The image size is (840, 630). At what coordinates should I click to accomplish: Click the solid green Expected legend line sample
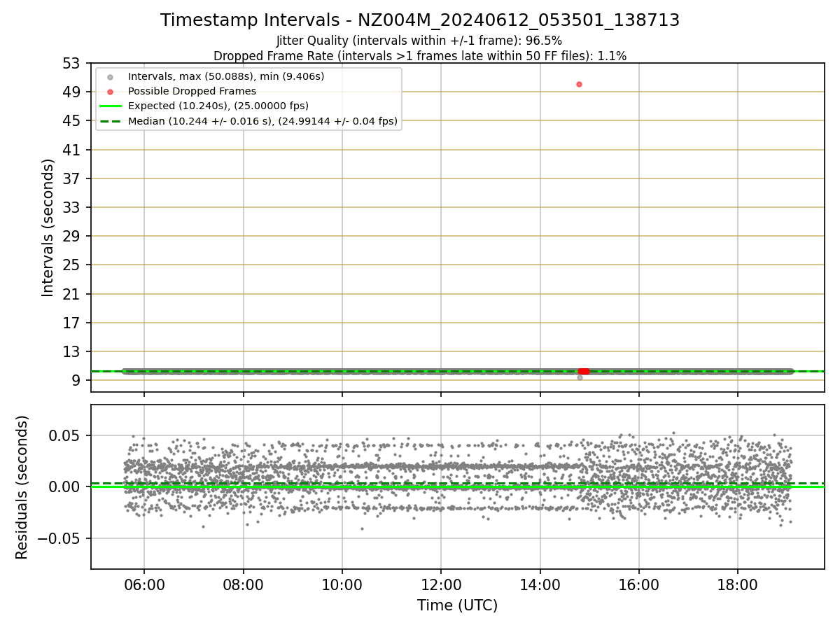pos(110,106)
